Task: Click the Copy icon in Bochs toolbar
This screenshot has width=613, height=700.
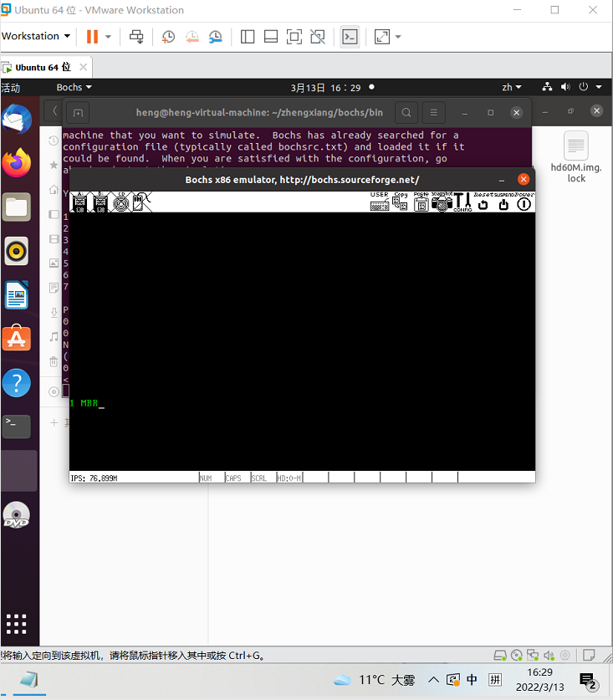Action: coord(400,202)
